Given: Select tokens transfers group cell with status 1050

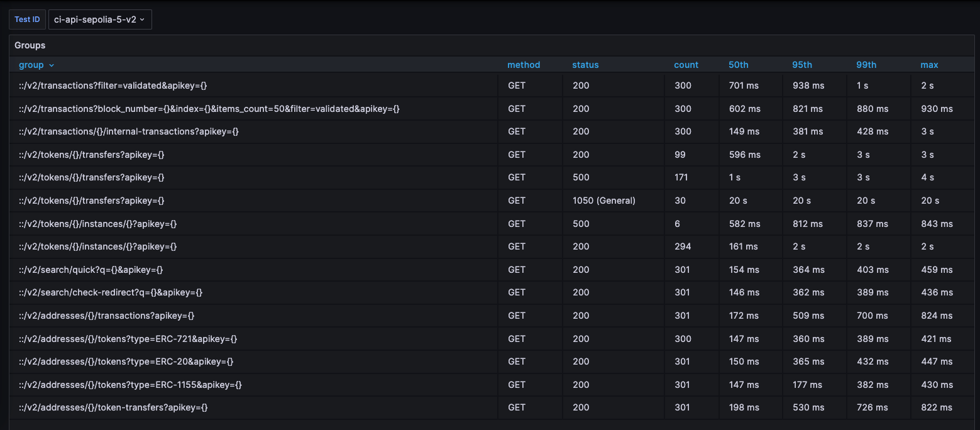Looking at the screenshot, I should [x=253, y=201].
